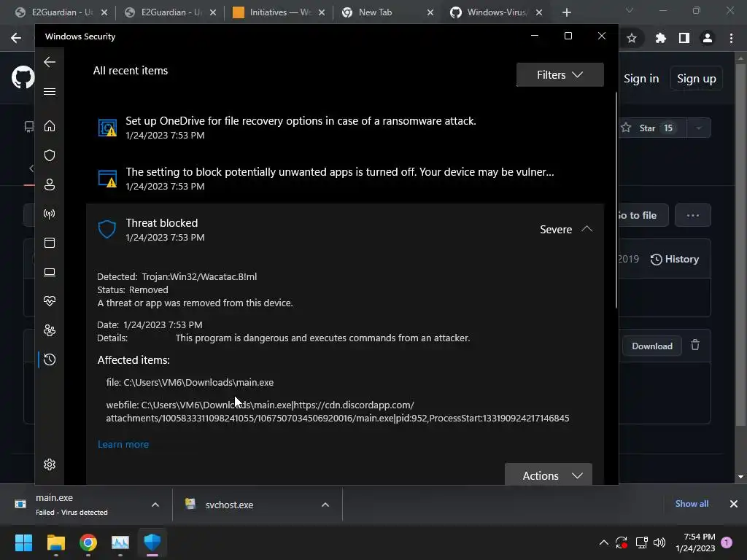The width and height of the screenshot is (747, 560).
Task: Open Chrome extensions puzzle icon
Action: [x=660, y=38]
